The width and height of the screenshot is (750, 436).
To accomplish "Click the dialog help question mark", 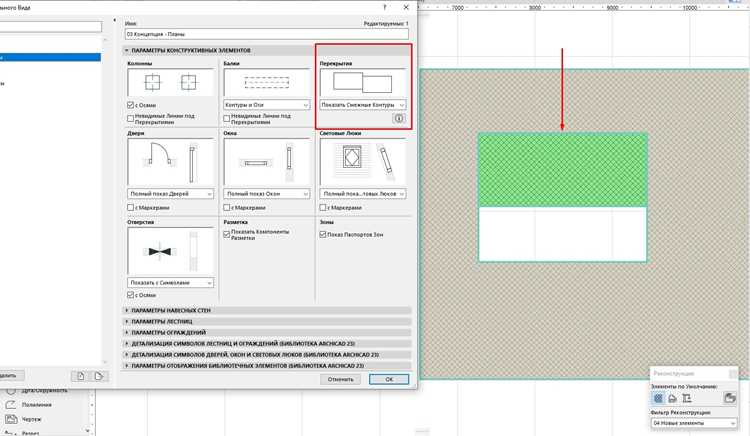I will pyautogui.click(x=385, y=7).
